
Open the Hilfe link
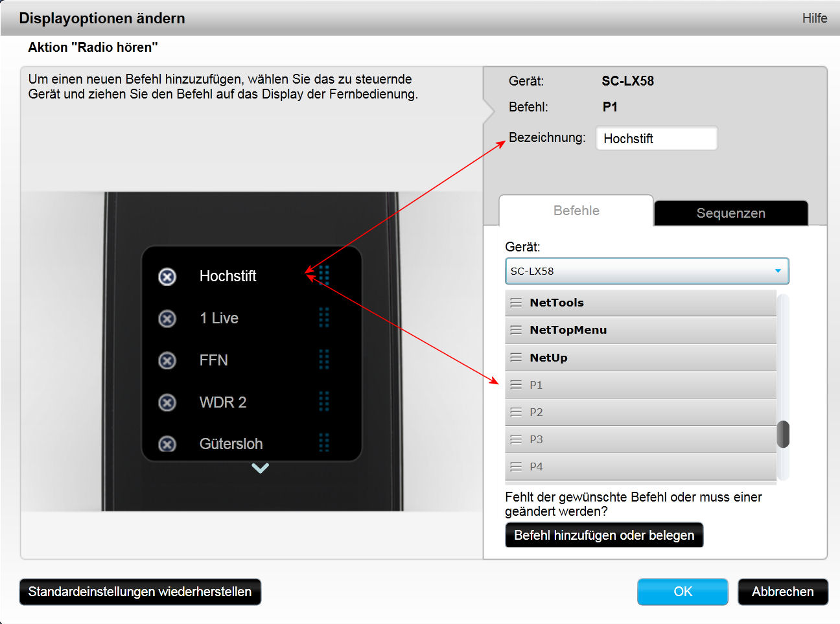click(x=814, y=18)
